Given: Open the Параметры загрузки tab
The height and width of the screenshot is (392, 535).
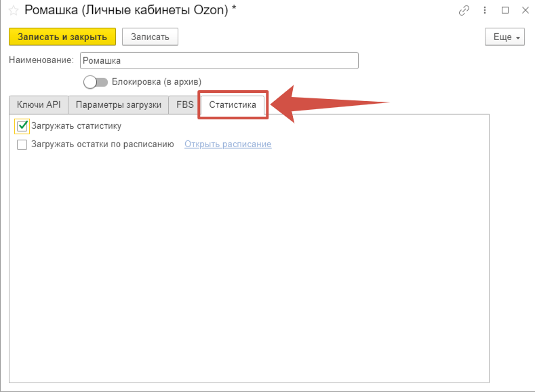Looking at the screenshot, I should 118,105.
